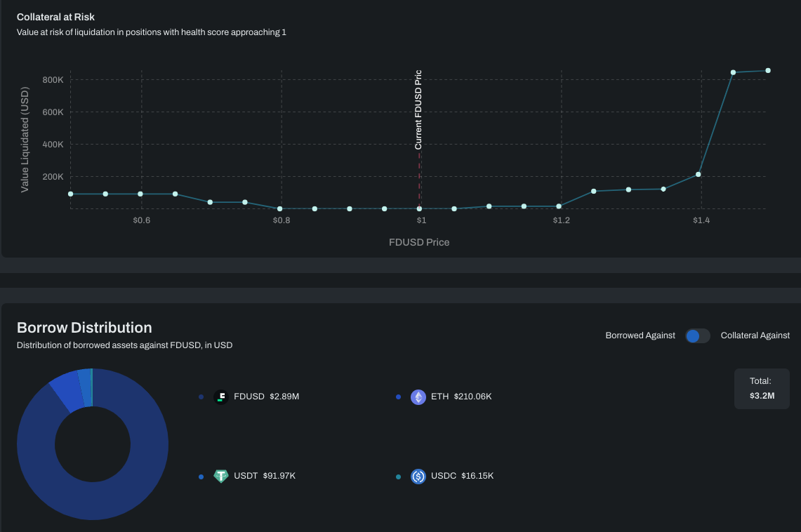Click the highest data point at chart's right edge
Screen dimensions: 801x532
[768, 70]
